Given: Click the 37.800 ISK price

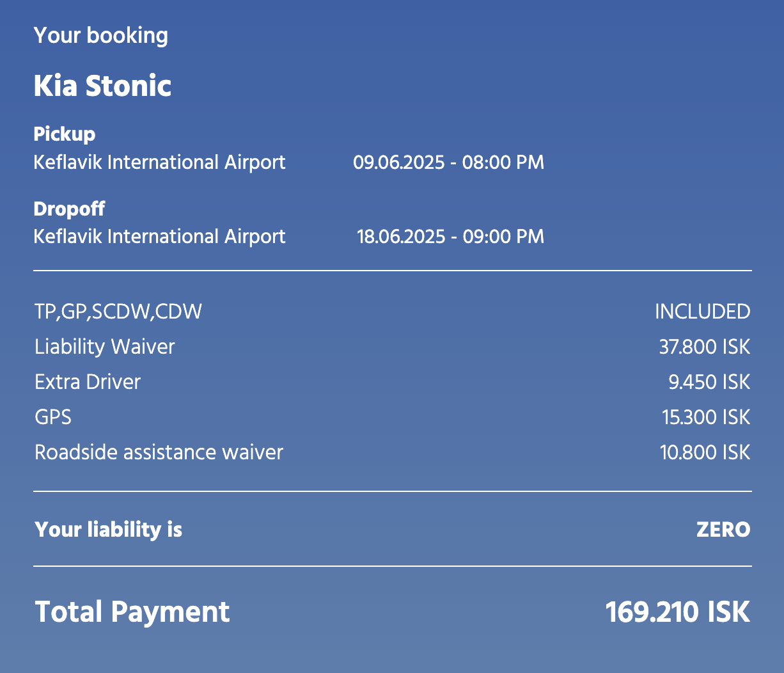Looking at the screenshot, I should point(705,347).
